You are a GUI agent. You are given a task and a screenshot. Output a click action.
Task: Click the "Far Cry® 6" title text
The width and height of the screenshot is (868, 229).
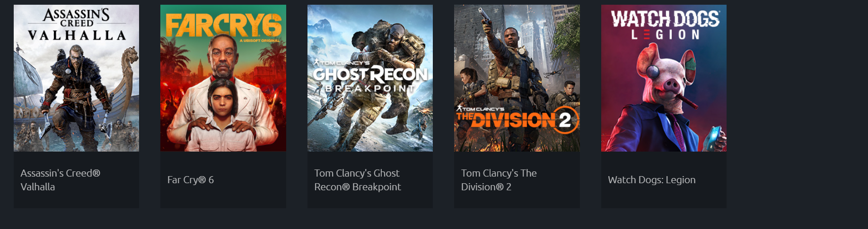[x=191, y=180]
